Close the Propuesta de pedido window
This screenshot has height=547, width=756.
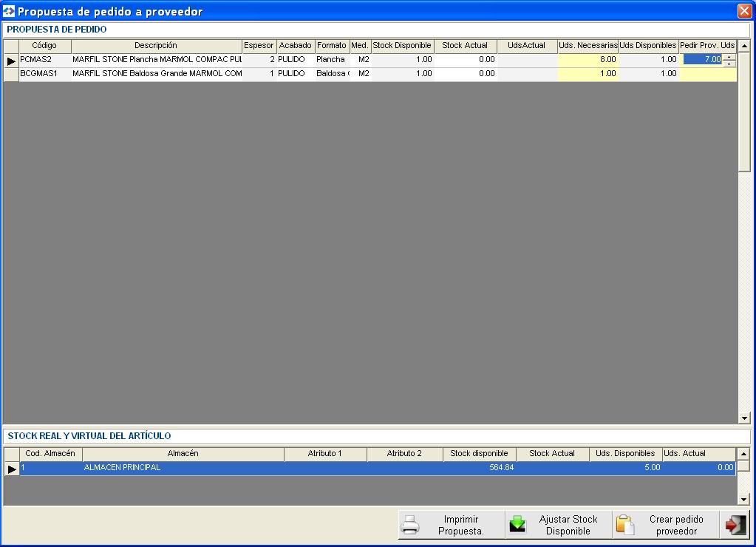coord(744,11)
